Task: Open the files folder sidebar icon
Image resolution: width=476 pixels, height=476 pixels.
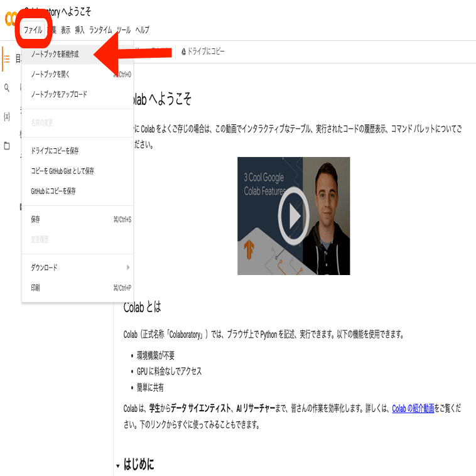Action: pos(7,146)
